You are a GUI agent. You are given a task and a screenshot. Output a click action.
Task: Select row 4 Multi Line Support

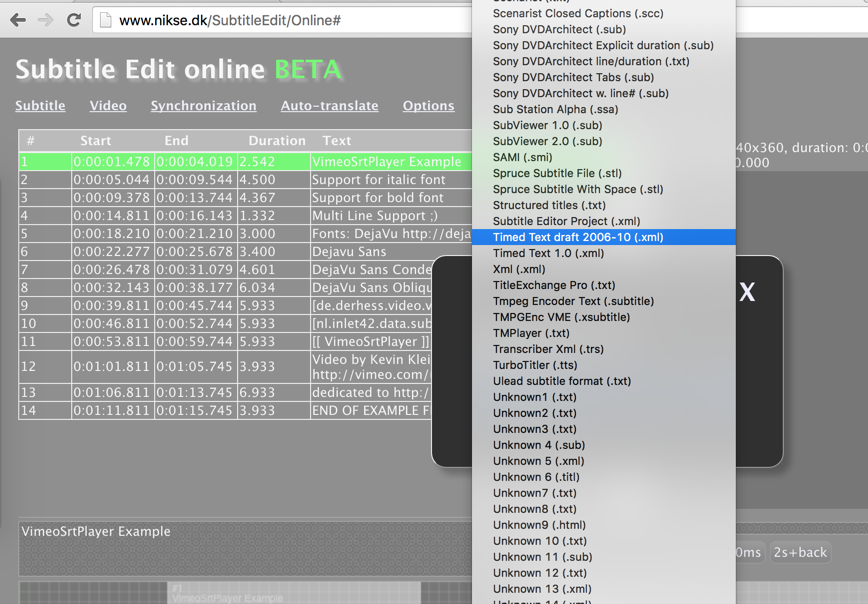click(245, 216)
